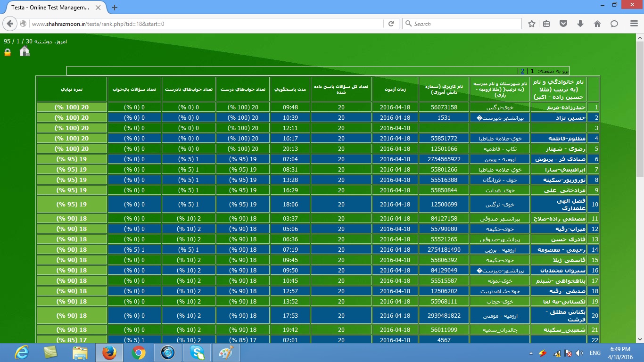Launch Google Chrome from the taskbar
The height and width of the screenshot is (362, 644).
coord(139,353)
